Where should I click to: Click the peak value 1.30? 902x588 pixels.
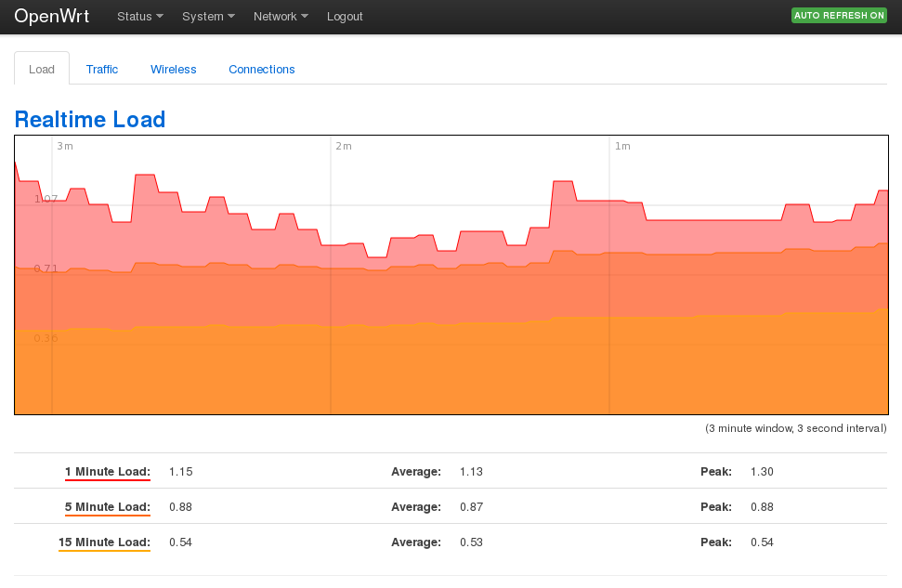[762, 472]
